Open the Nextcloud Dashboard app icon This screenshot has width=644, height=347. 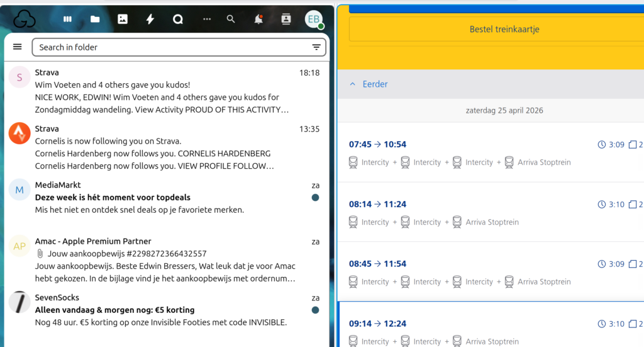click(x=67, y=19)
